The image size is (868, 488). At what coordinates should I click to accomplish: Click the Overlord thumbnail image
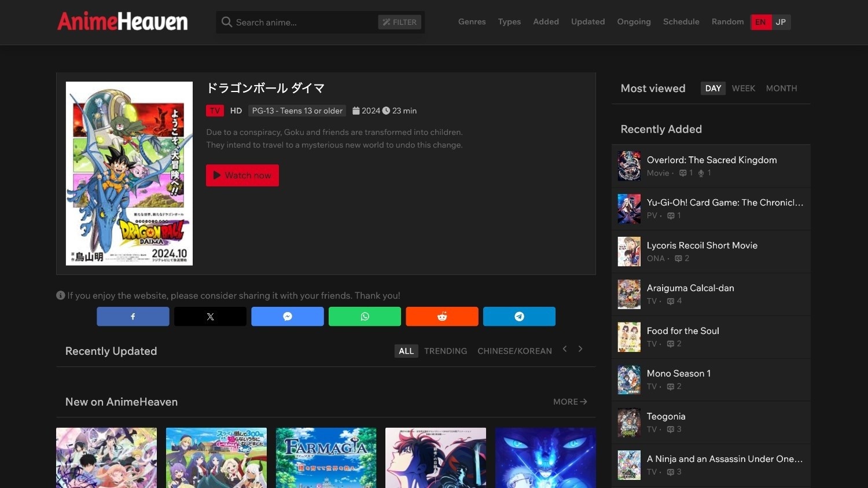tap(629, 166)
